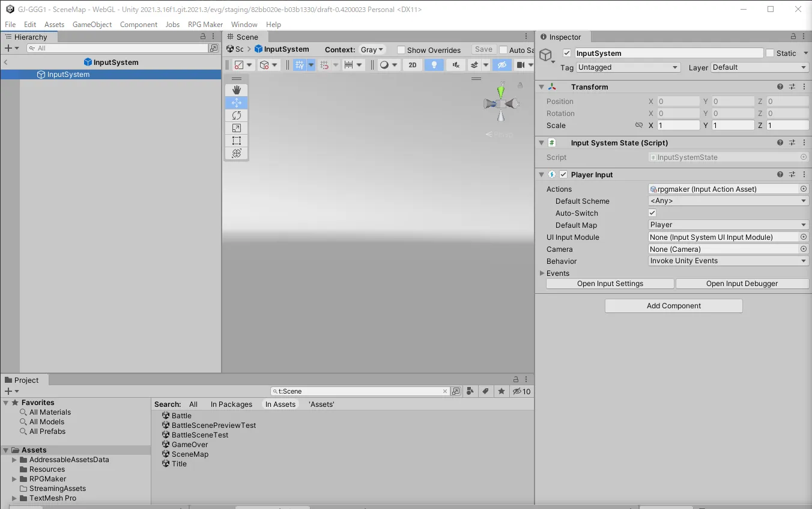812x509 pixels.
Task: Expand the RPGMaker folder in Assets
Action: click(x=14, y=479)
